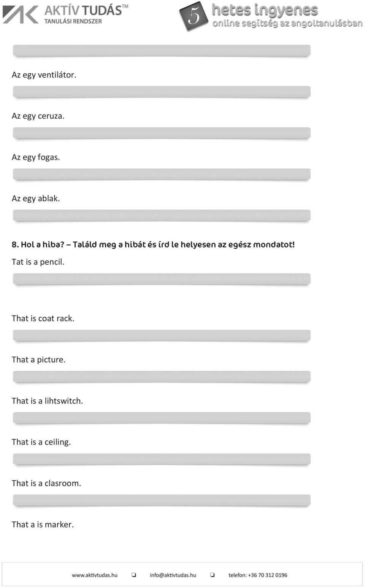Image resolution: width=365 pixels, height=588 pixels.
Task: Click the answer field below 'Az egy ventilátor.'
Action: point(162,92)
